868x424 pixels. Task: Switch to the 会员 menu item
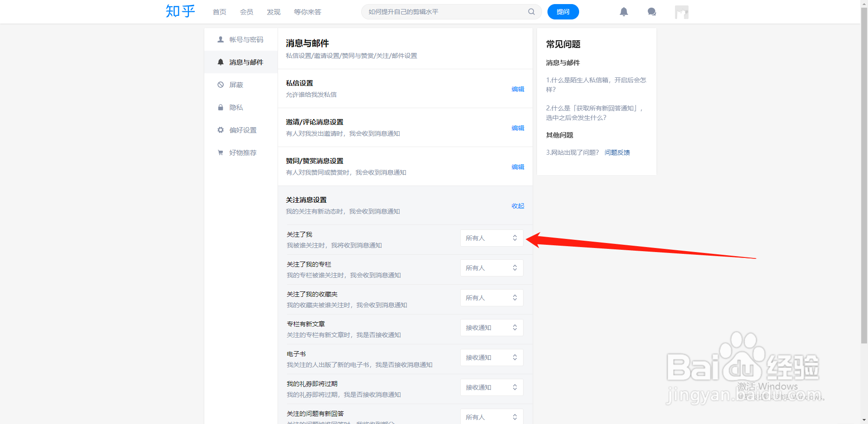click(246, 12)
